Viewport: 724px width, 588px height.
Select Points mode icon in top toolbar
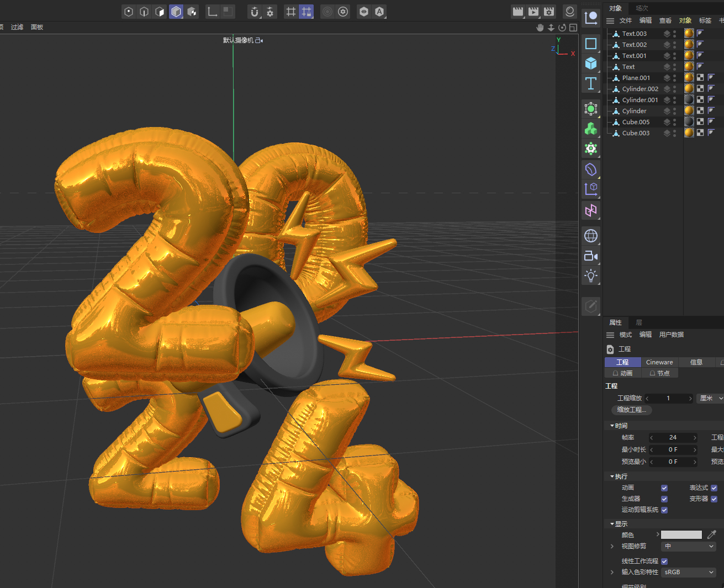(129, 12)
